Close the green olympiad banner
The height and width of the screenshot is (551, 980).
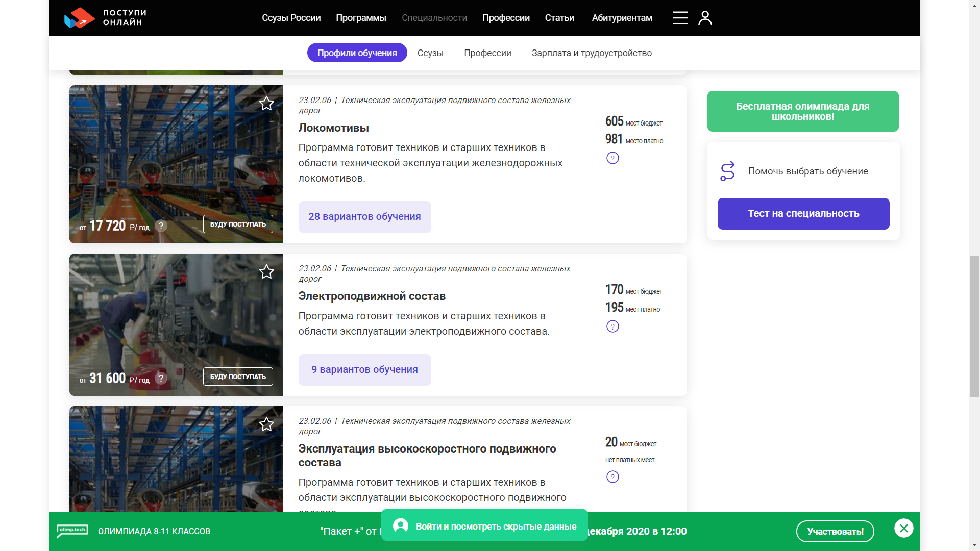point(903,528)
